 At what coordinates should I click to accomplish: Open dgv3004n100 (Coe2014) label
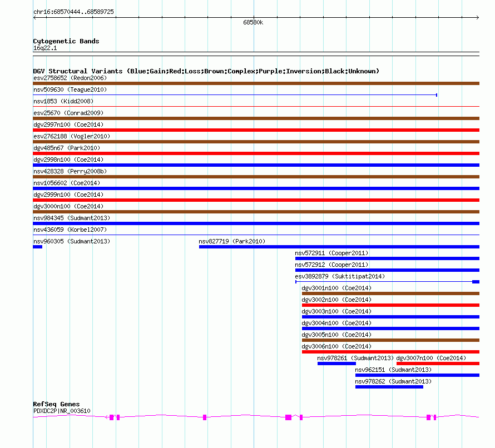coord(337,323)
